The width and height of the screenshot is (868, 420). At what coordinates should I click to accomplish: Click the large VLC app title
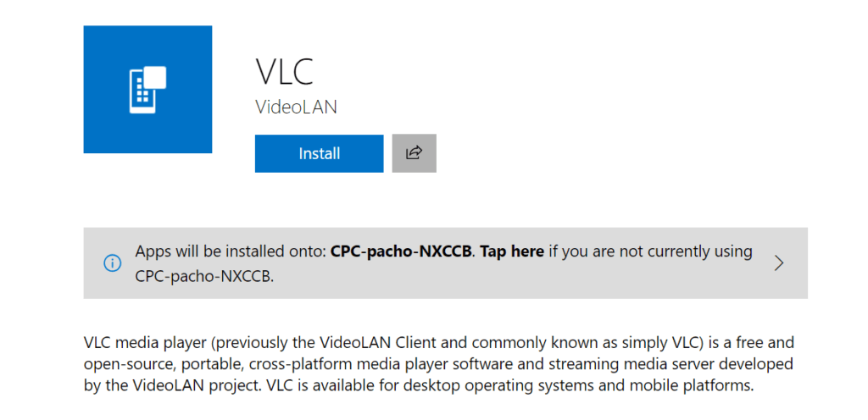click(285, 71)
